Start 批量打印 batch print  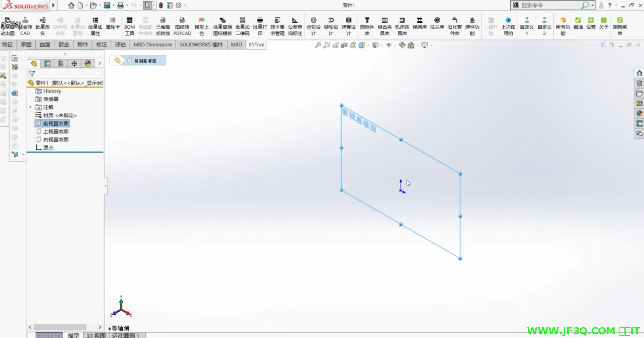tap(260, 26)
